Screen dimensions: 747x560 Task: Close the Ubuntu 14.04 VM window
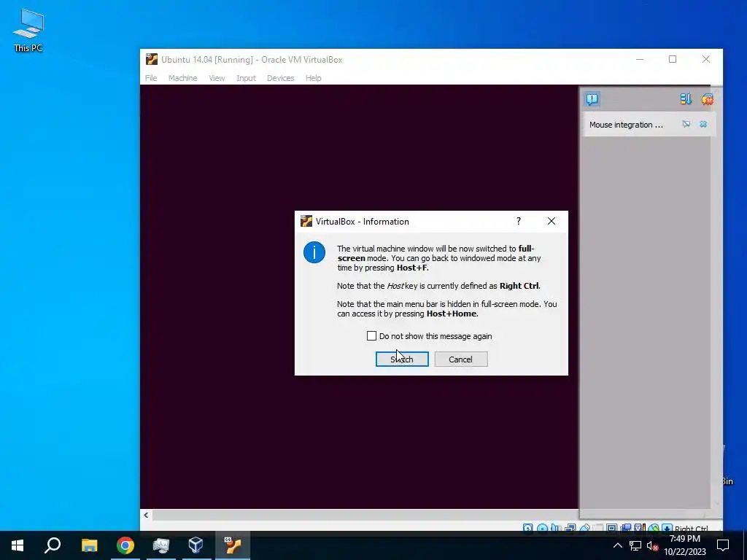pyautogui.click(x=706, y=59)
